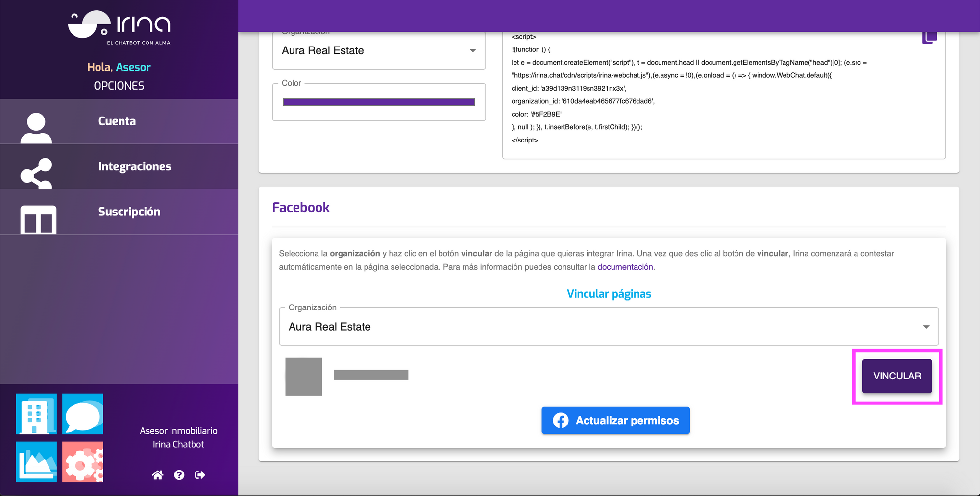
Task: Click the irina-webchat.js URL line
Action: (x=671, y=75)
